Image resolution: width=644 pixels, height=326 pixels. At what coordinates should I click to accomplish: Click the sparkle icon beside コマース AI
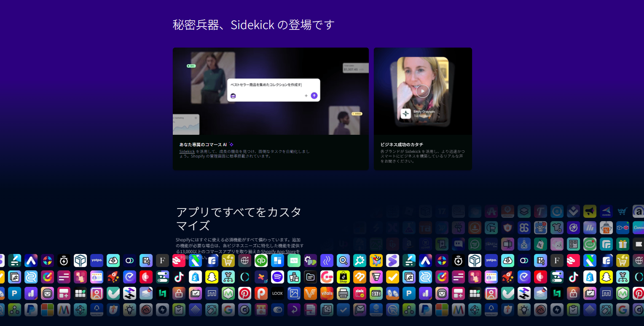tap(231, 144)
